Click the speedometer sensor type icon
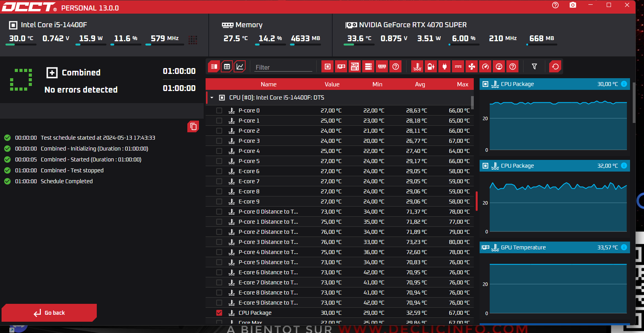Viewport: 644px width, 333px height. (x=485, y=67)
